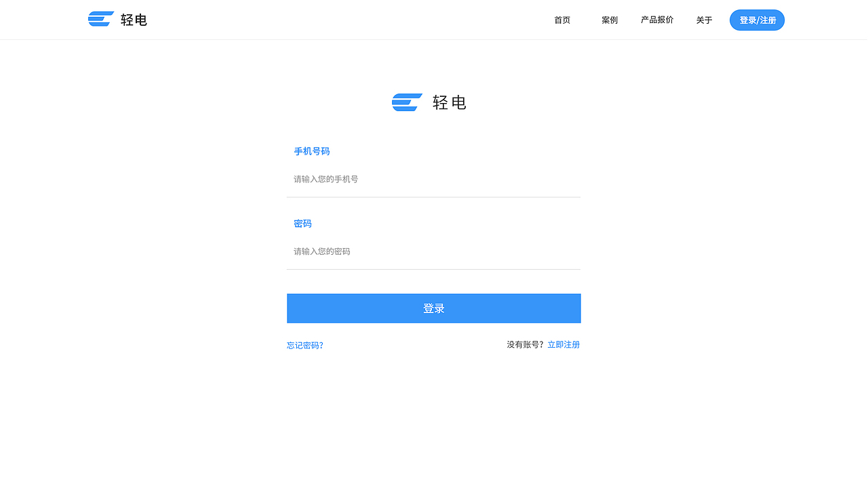Focus the phone number input field
Screen dimensions: 868x488
point(433,179)
